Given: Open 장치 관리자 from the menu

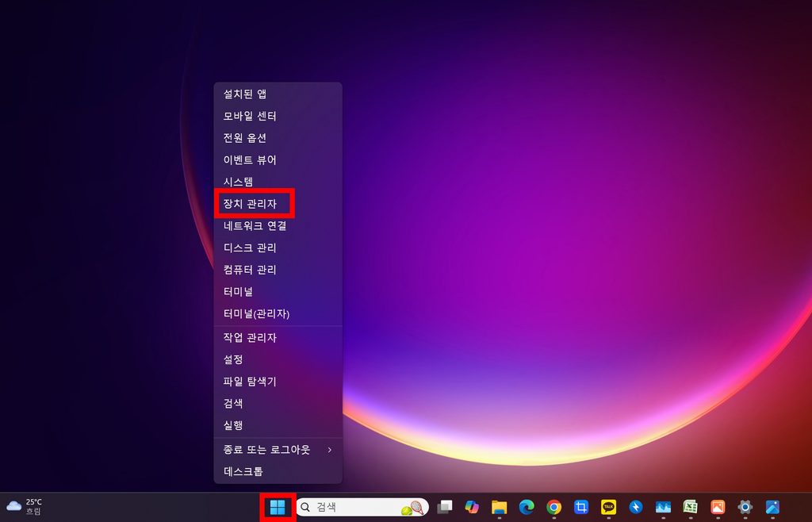Looking at the screenshot, I should coord(278,204).
